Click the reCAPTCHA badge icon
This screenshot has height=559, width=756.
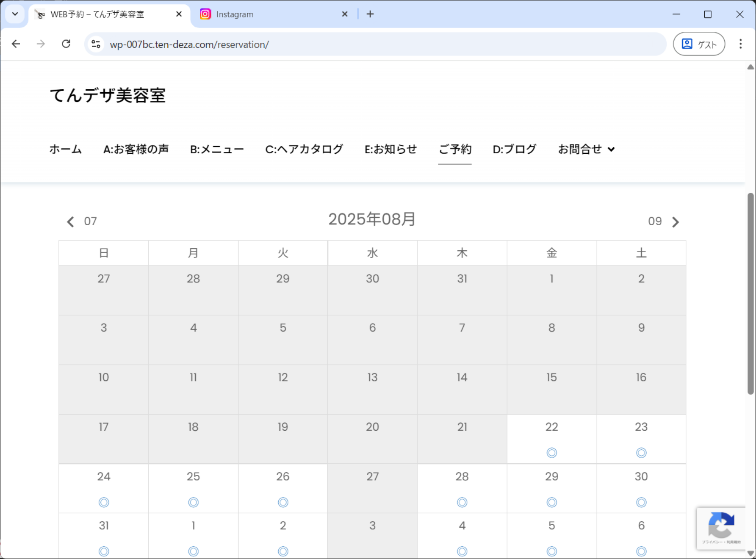(x=721, y=525)
